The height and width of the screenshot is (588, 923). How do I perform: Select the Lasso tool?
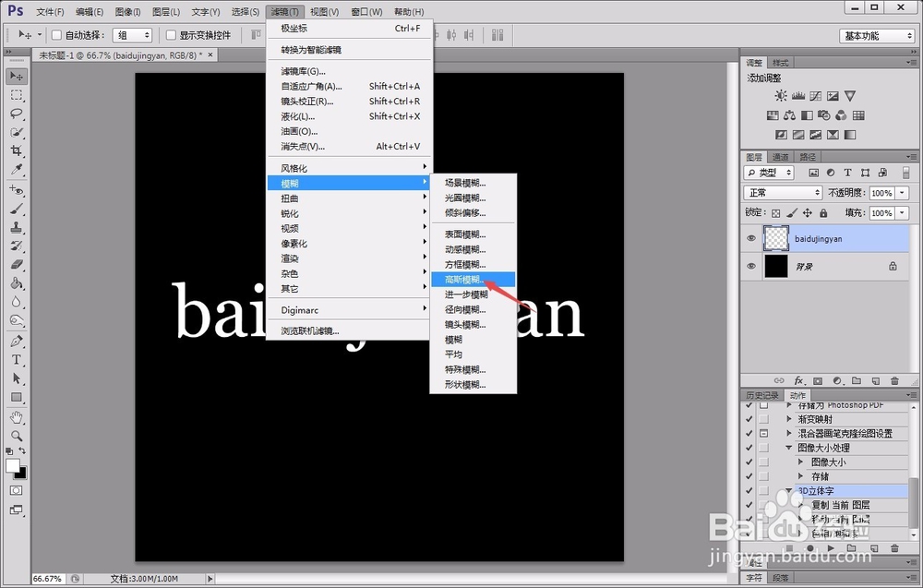(x=17, y=114)
